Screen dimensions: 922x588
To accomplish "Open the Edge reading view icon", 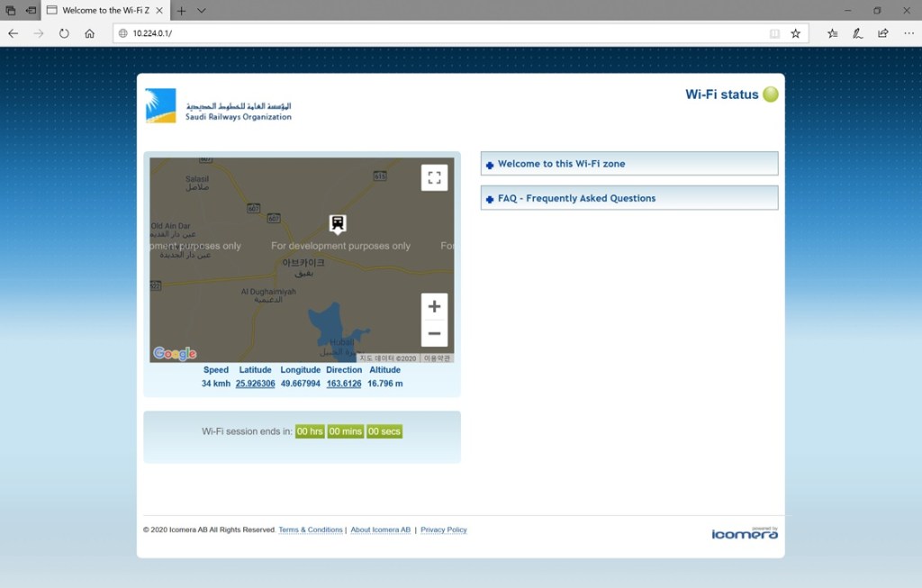I will pyautogui.click(x=774, y=33).
